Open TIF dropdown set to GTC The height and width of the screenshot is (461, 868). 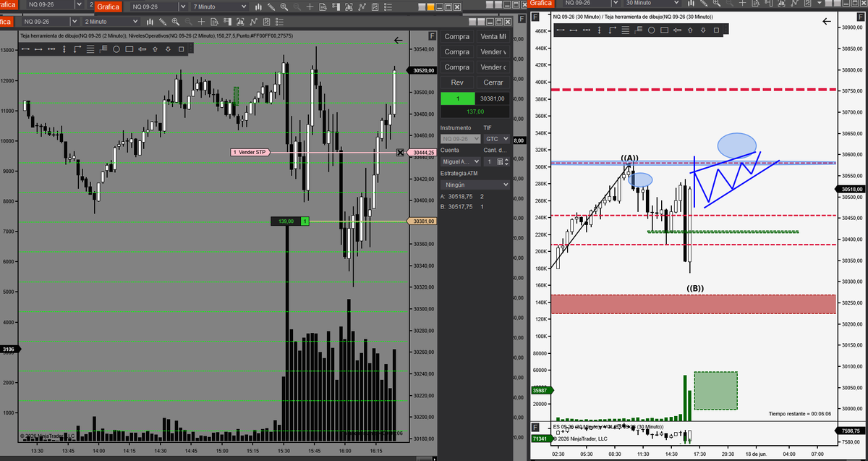point(496,138)
